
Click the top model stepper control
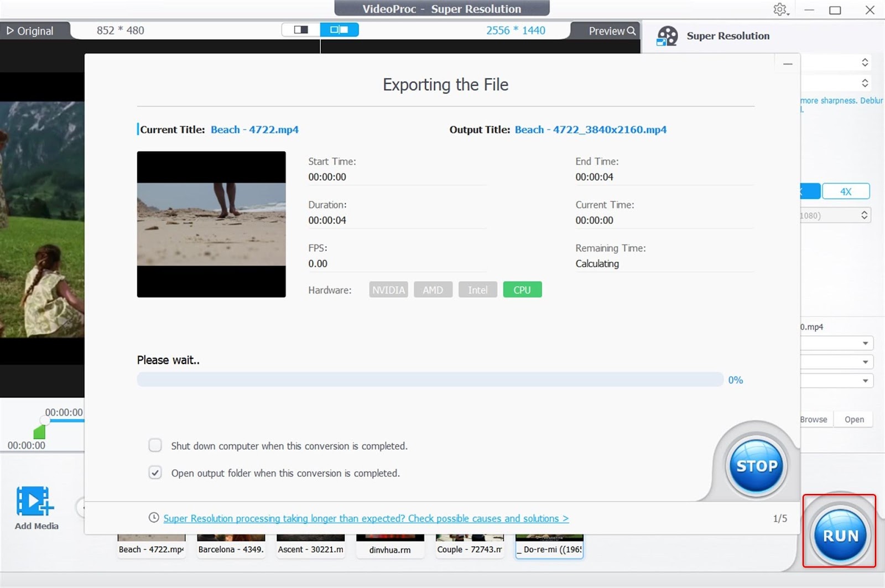pyautogui.click(x=866, y=62)
